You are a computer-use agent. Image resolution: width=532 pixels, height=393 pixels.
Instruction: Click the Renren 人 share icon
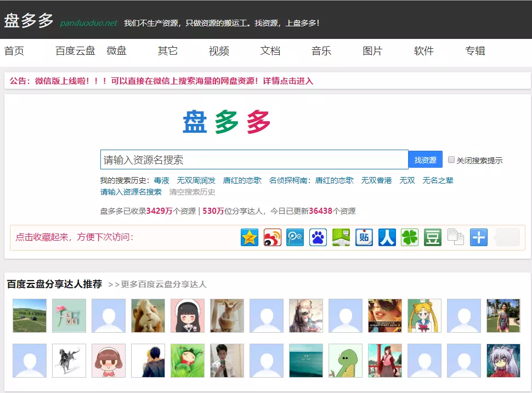[387, 237]
